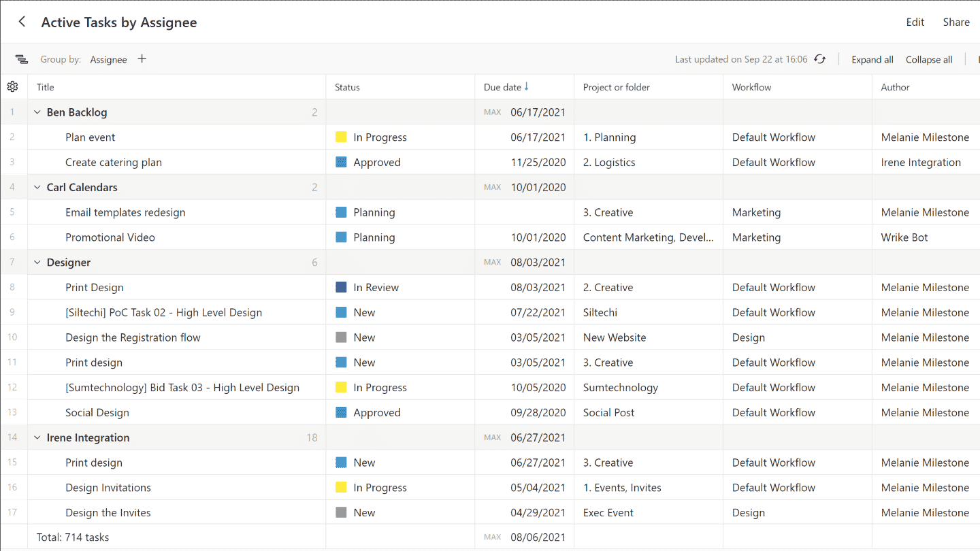Collapse the Irene Integration group

[37, 437]
